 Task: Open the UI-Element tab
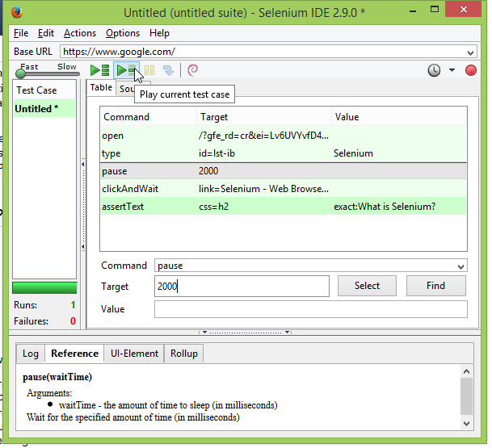(x=134, y=354)
